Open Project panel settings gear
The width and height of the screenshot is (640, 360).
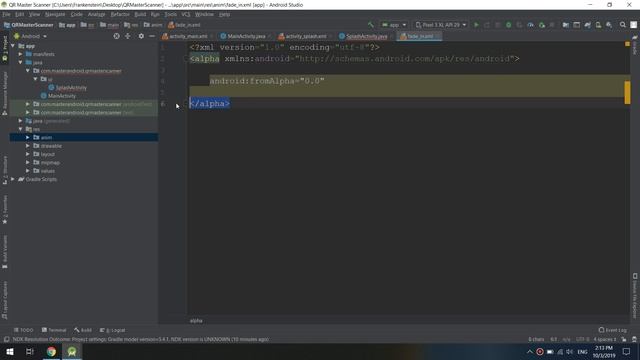[x=141, y=36]
